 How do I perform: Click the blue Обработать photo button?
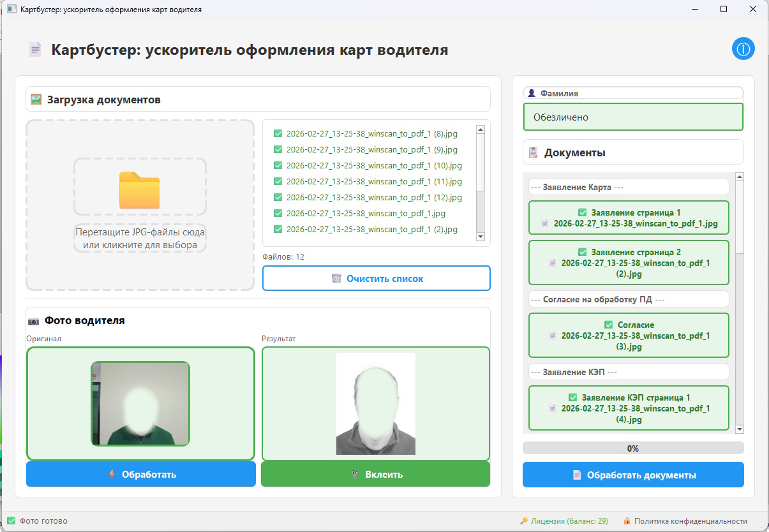coord(140,474)
